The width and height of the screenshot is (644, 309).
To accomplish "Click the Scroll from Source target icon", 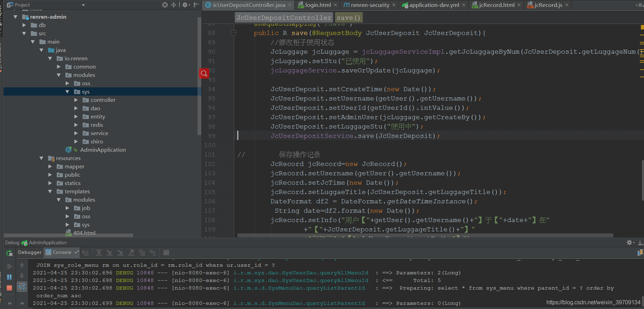I will [x=165, y=5].
